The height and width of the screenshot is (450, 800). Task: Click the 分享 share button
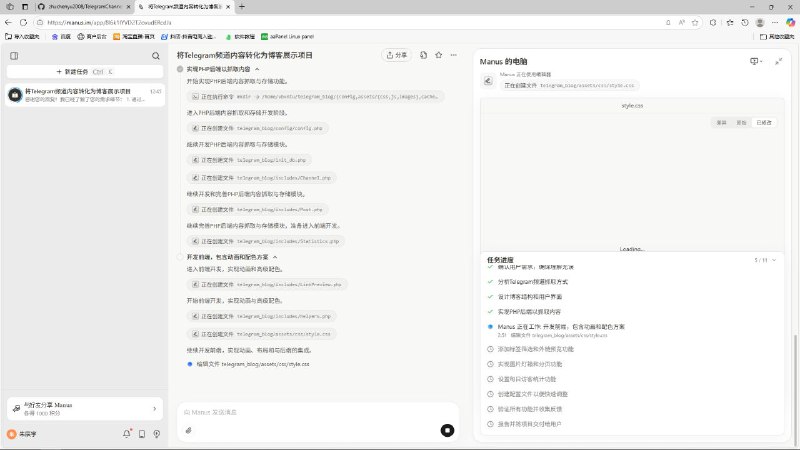pos(397,55)
